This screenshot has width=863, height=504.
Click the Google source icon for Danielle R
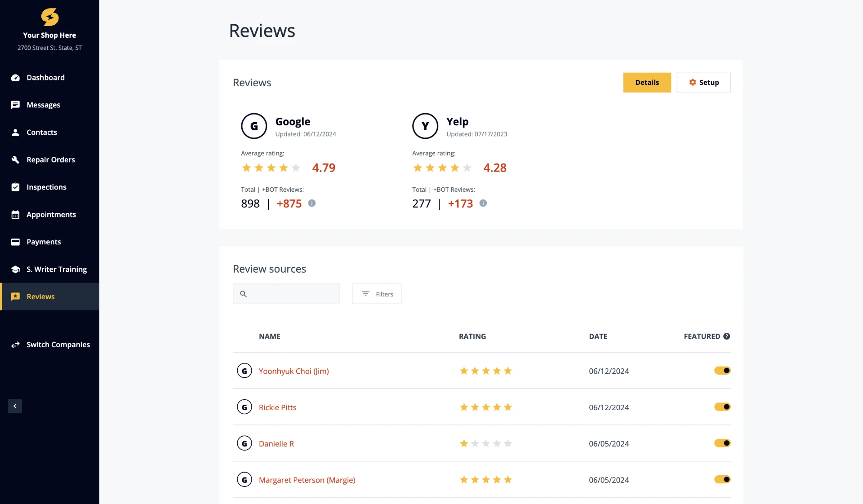coord(245,444)
